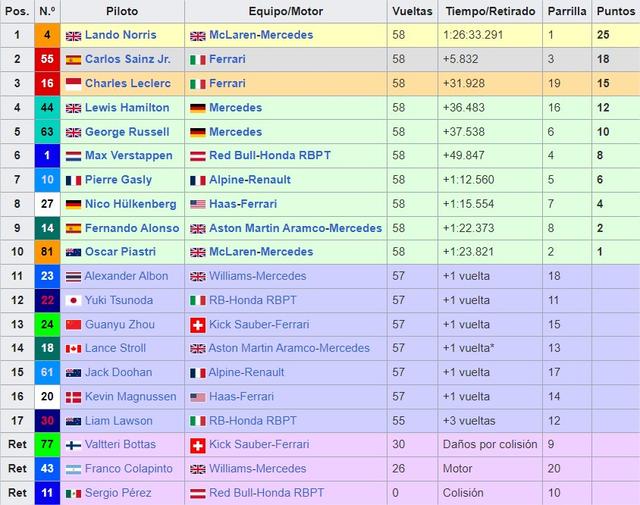The width and height of the screenshot is (640, 505).
Task: Click the Finnish flag beside Valtteri Bottas
Action: click(73, 445)
